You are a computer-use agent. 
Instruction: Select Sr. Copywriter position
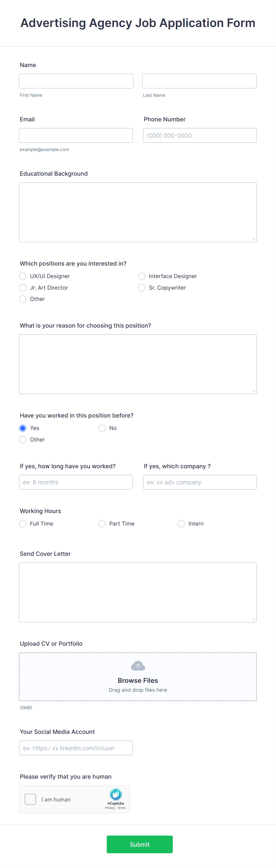(142, 288)
